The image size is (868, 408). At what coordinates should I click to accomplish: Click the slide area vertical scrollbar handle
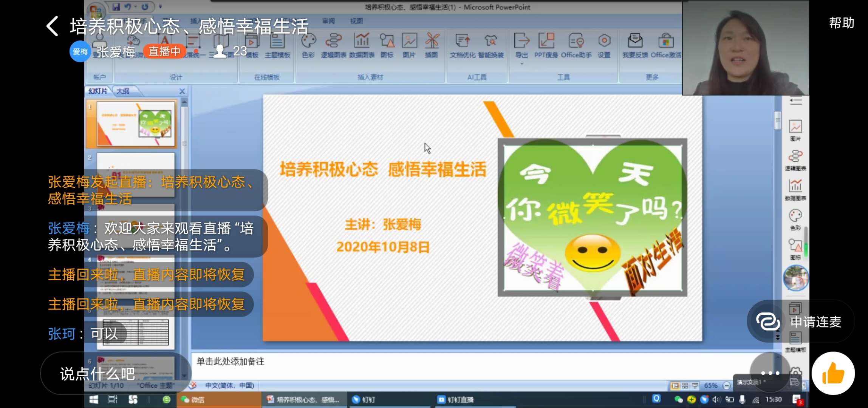(777, 121)
